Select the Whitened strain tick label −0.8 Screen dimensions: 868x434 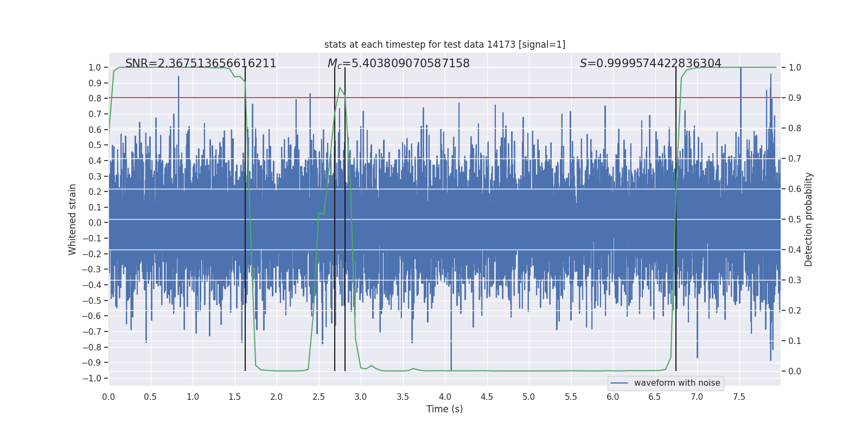click(x=92, y=347)
